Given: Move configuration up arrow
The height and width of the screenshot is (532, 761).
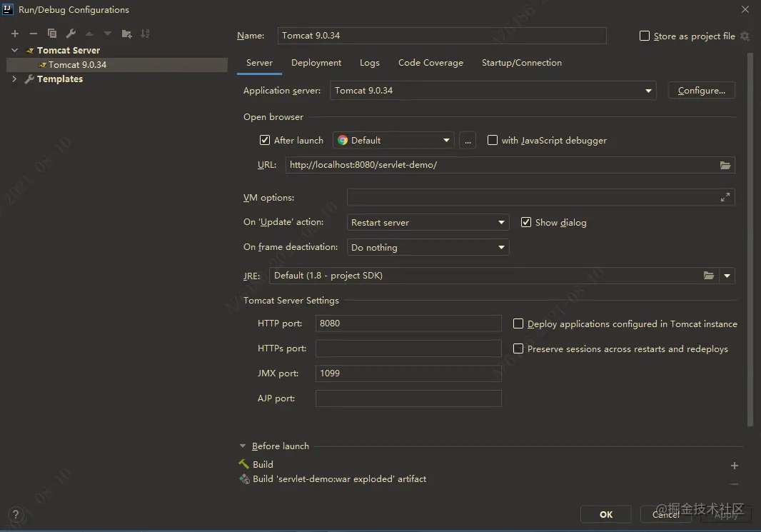Looking at the screenshot, I should [89, 34].
